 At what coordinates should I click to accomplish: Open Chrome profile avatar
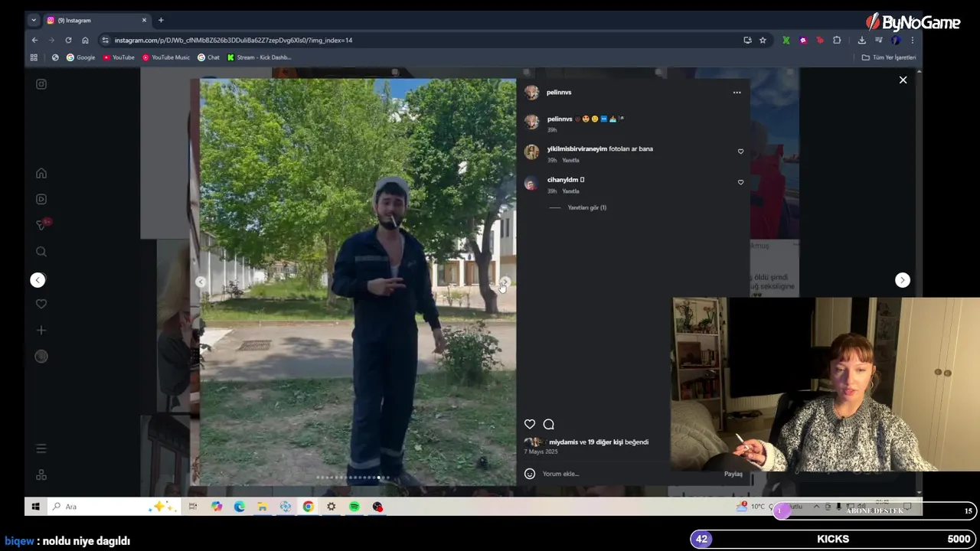(x=896, y=40)
